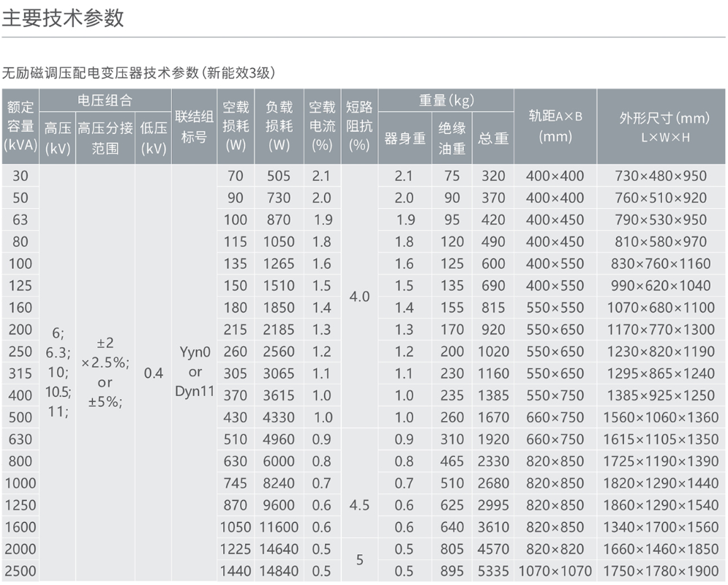This screenshot has height=585, width=728.
Task: Click the 轨距A×B (mm) header
Action: [555, 127]
